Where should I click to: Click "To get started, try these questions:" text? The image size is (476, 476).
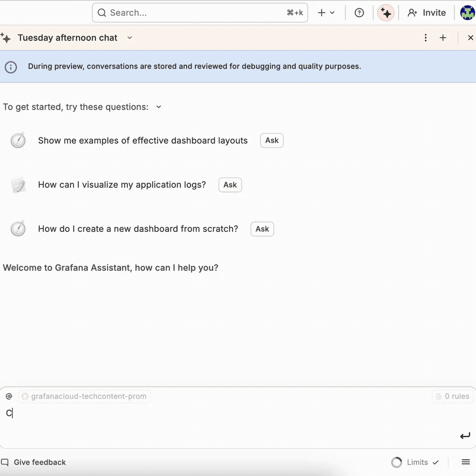pos(76,107)
